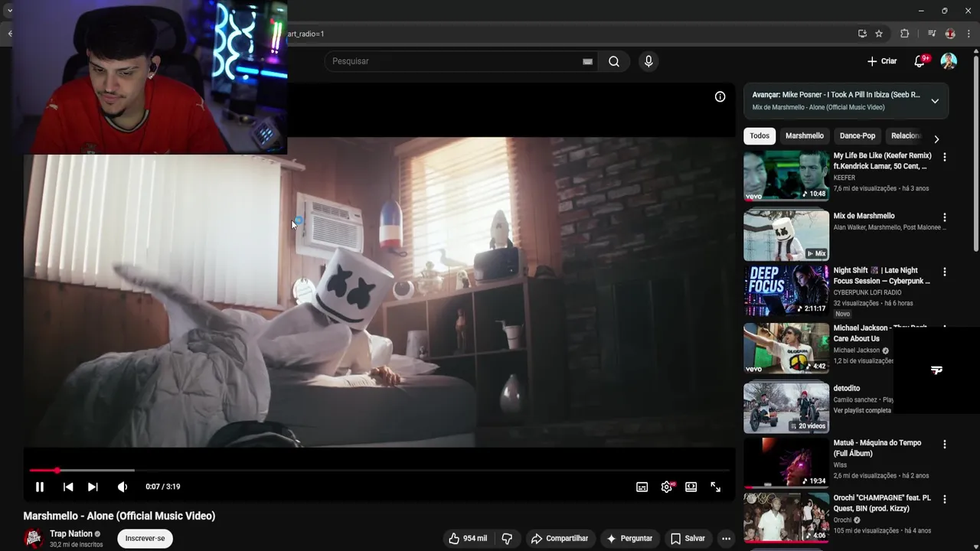Collapse the Avançar mix panel chevron
Screen dimensions: 980x551
[x=935, y=101]
